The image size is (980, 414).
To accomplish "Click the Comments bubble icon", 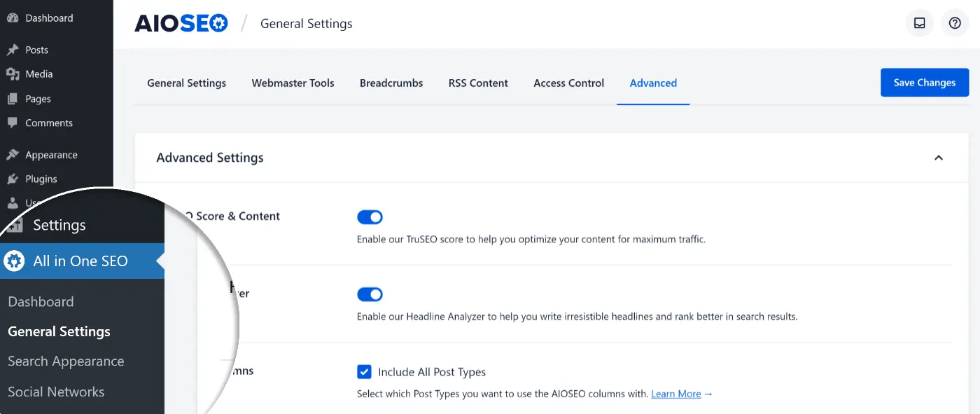I will (13, 123).
